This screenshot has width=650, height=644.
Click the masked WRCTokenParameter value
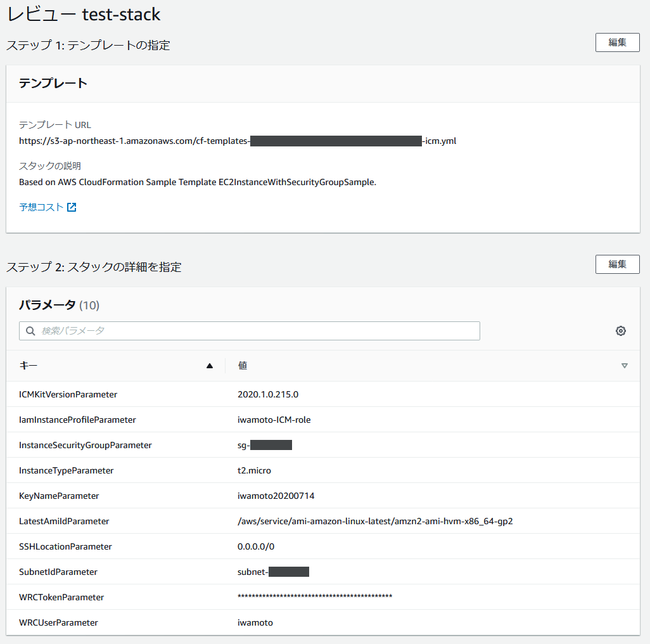coord(315,597)
